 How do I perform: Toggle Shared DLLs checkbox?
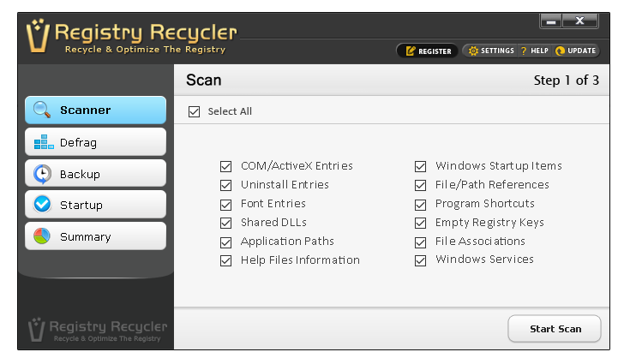pyautogui.click(x=225, y=223)
